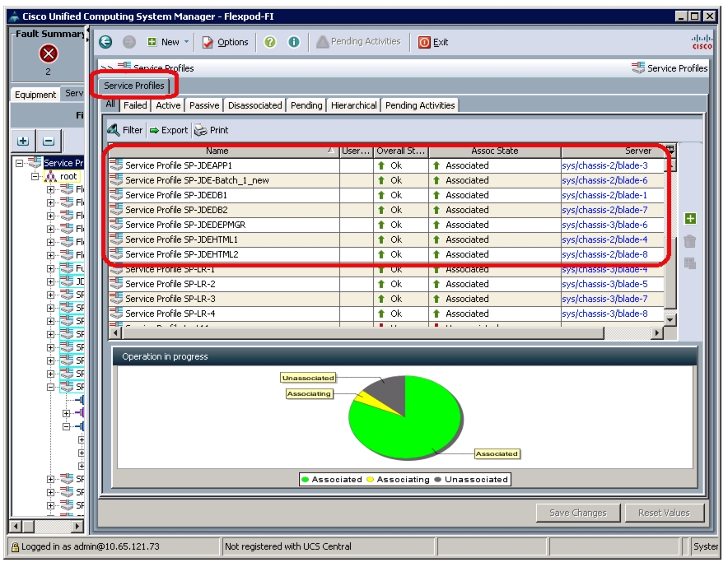Click the blue Info icon in toolbar

(294, 42)
